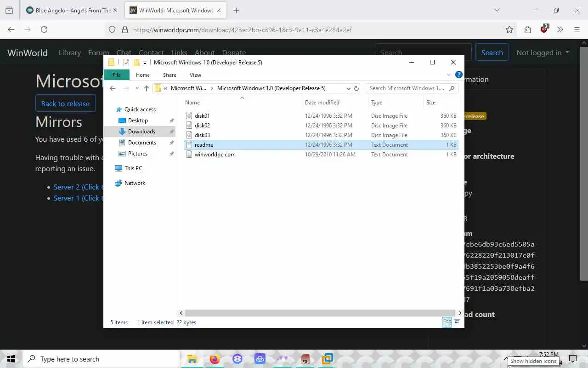
Task: Open uBlock Origin extension icon
Action: tap(544, 29)
